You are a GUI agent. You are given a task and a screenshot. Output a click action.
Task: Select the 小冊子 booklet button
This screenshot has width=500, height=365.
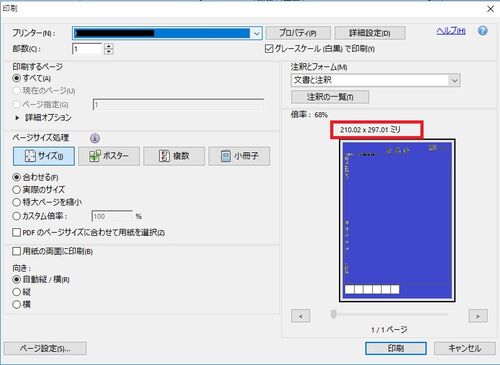239,156
